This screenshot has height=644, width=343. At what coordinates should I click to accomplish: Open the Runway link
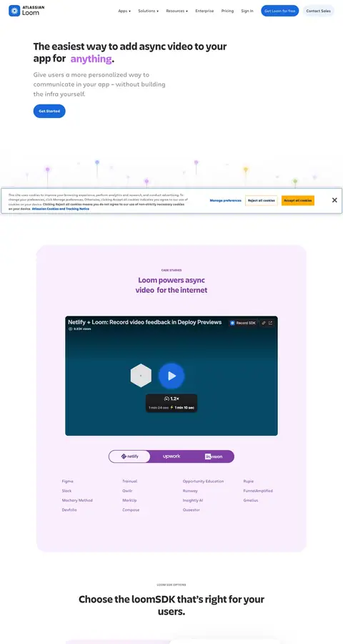[190, 491]
